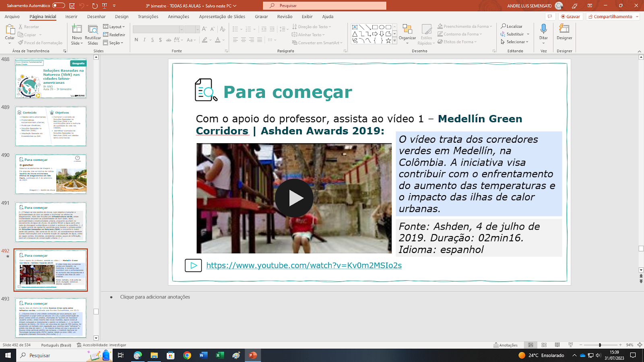Screen dimensions: 644x362
Task: Start presentation from beginning icon in title bar
Action: coord(105,6)
